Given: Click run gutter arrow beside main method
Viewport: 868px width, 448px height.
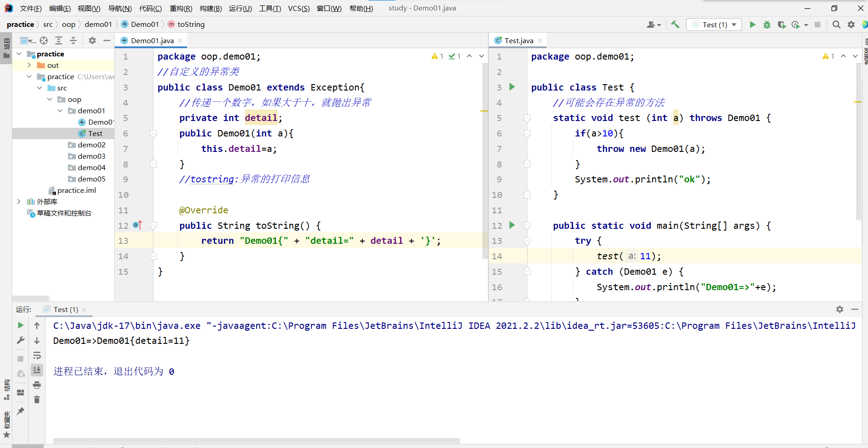Looking at the screenshot, I should 512,225.
